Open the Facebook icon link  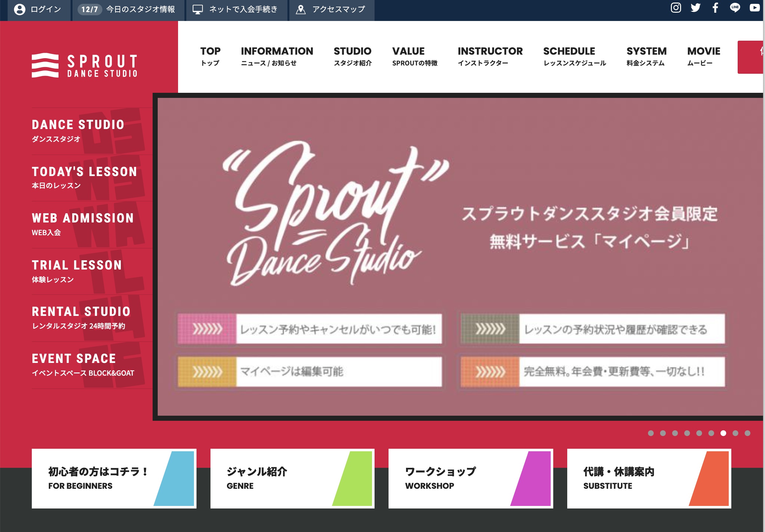[715, 8]
